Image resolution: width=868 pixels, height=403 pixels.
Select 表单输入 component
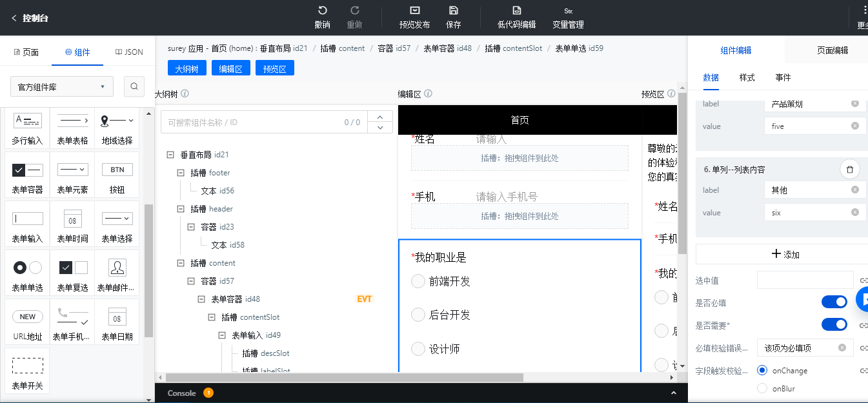pyautogui.click(x=27, y=224)
